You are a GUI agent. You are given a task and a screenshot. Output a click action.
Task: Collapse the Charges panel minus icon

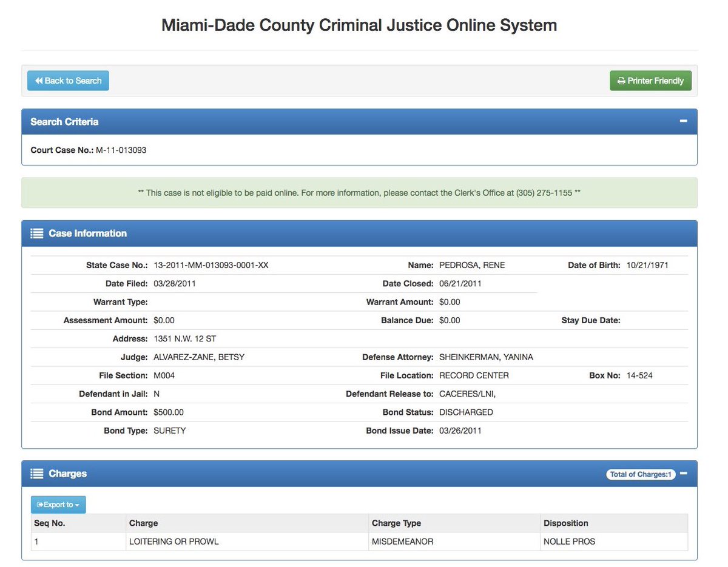tap(683, 474)
